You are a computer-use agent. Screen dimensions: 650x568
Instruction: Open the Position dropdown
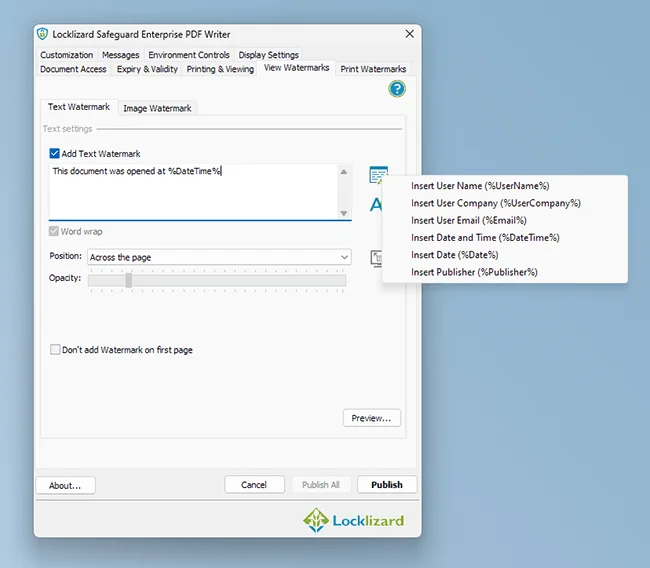(219, 257)
